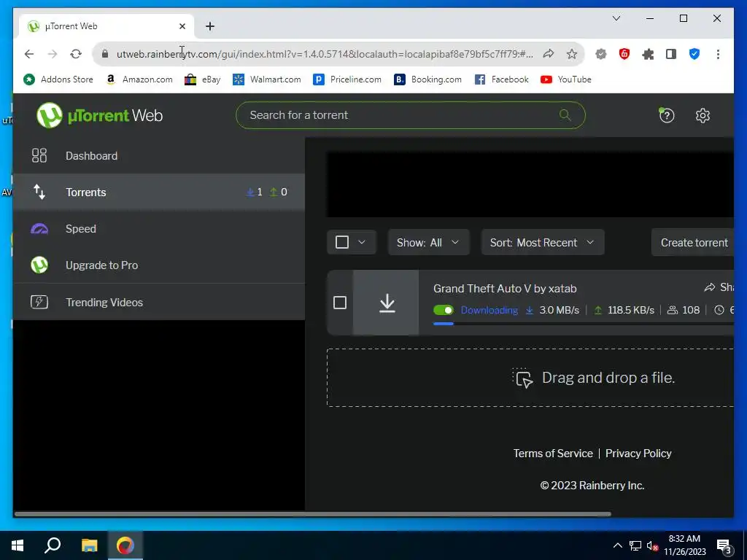Click the clock icon on torrent row

pyautogui.click(x=719, y=310)
